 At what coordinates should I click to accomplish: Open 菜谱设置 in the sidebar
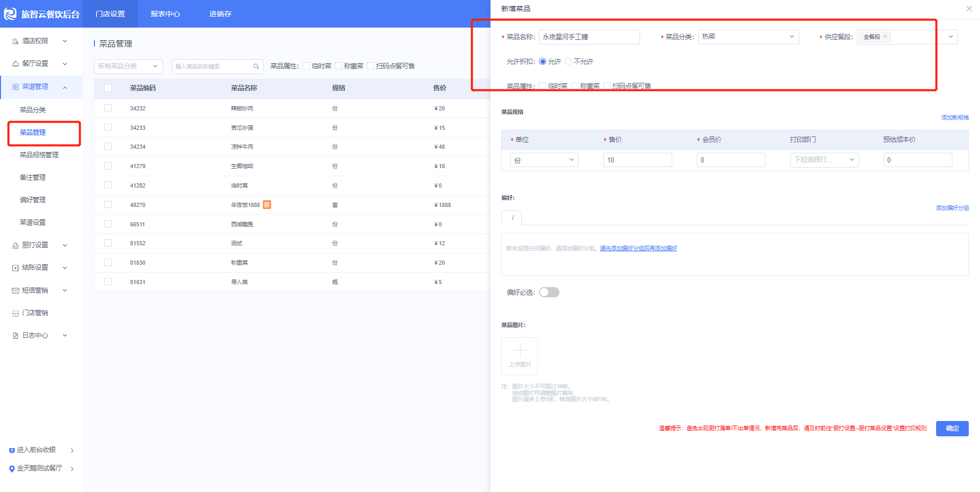33,222
